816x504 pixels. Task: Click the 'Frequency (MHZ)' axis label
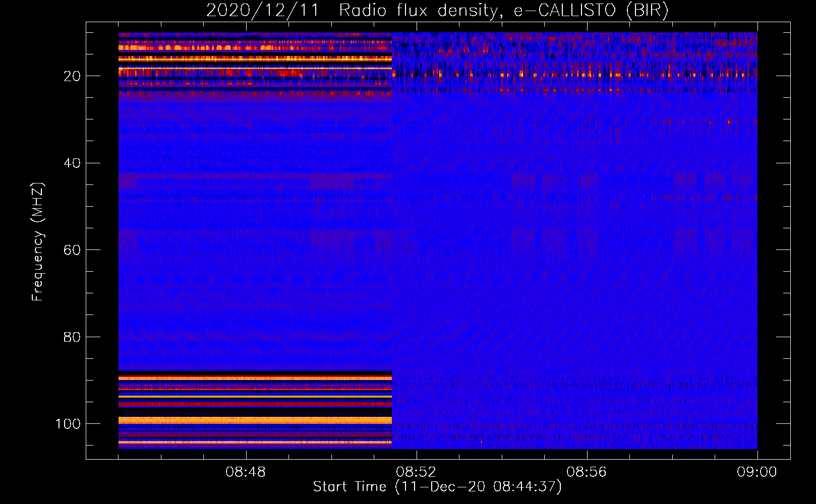(38, 242)
